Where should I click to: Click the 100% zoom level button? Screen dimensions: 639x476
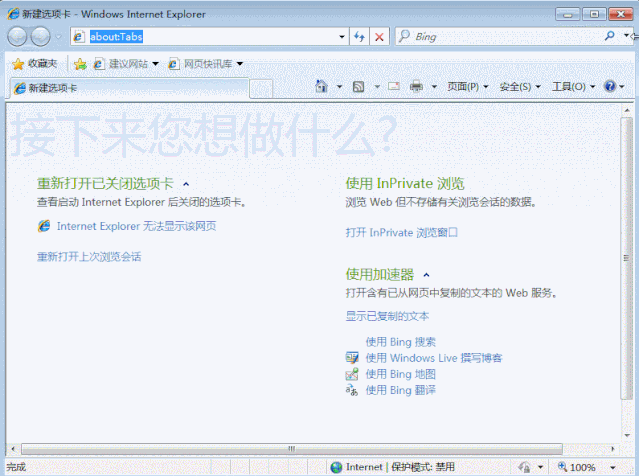click(x=576, y=467)
